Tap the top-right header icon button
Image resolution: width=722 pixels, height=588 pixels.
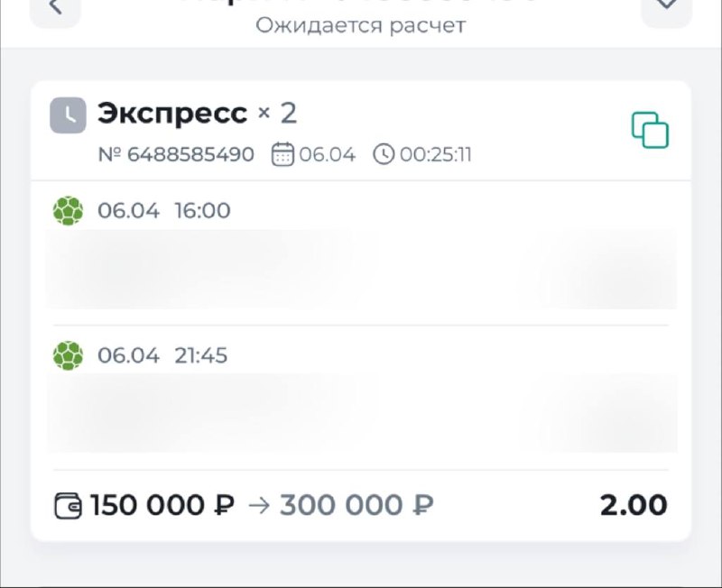[x=666, y=7]
